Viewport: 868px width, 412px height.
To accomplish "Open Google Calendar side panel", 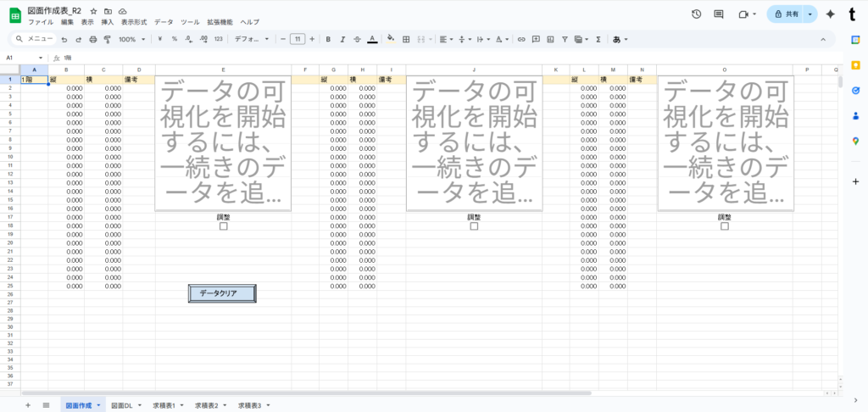I will click(x=855, y=40).
